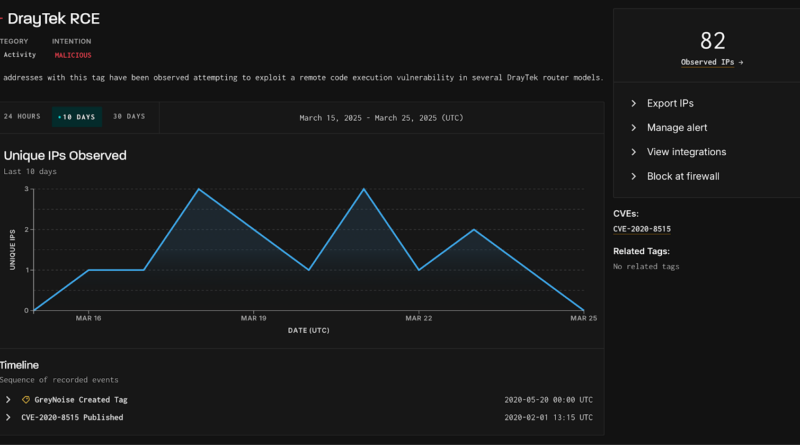
Task: Click the tag icon next to GreyNoise Created Tag
Action: (26, 400)
